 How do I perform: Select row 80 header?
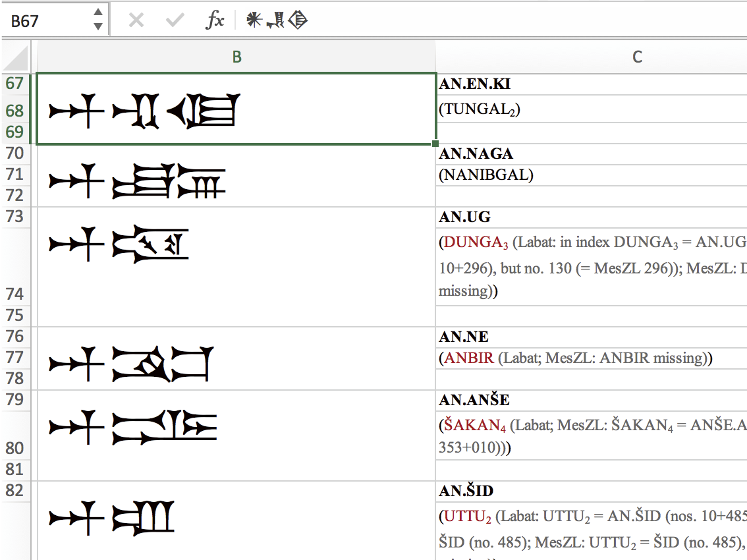click(x=14, y=435)
